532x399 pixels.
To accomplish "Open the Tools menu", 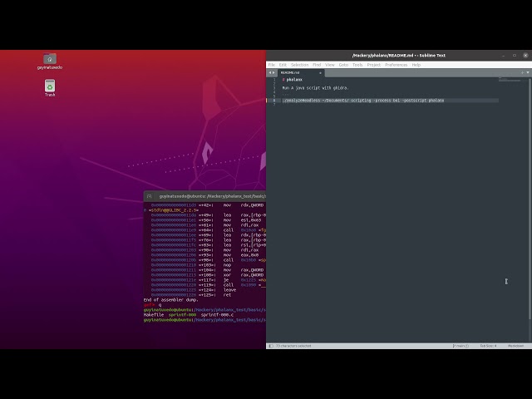I will [x=357, y=65].
